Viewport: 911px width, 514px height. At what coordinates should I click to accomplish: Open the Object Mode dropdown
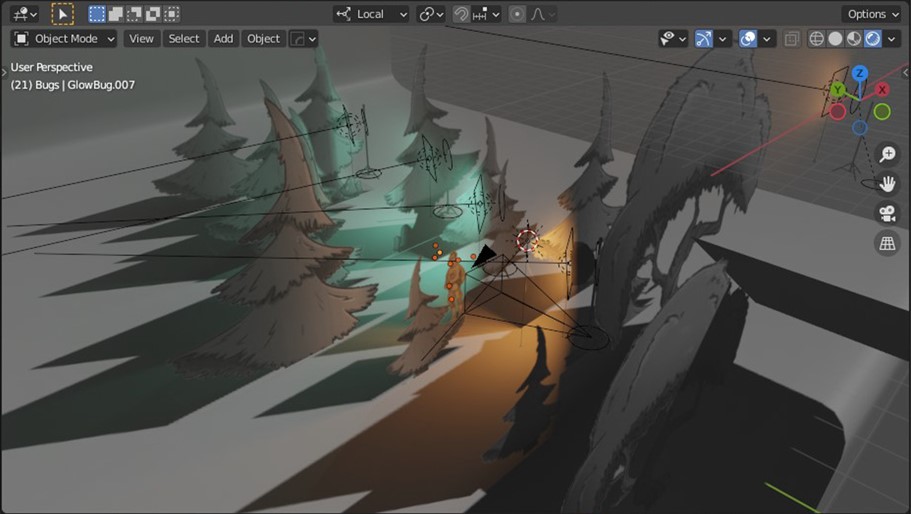pyautogui.click(x=64, y=39)
